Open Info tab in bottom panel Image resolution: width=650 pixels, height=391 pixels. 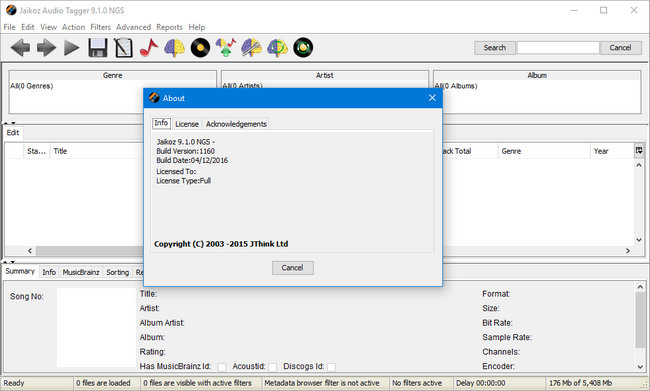coord(49,272)
